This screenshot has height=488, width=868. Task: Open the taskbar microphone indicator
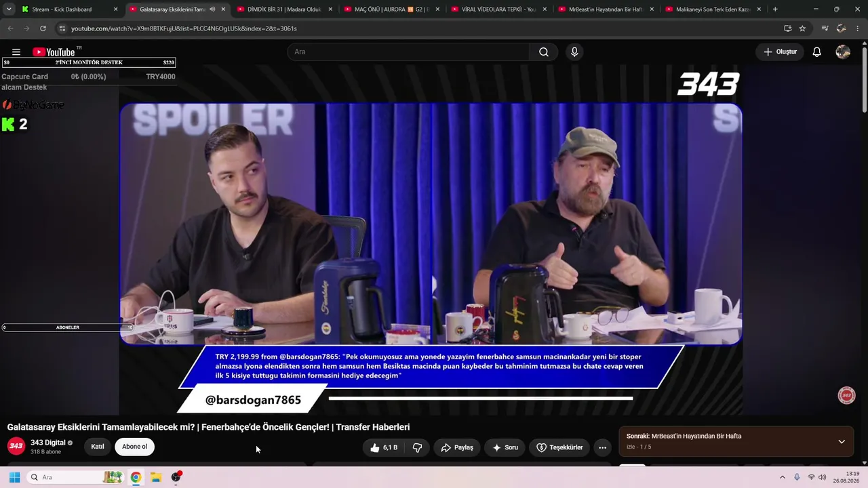(797, 477)
